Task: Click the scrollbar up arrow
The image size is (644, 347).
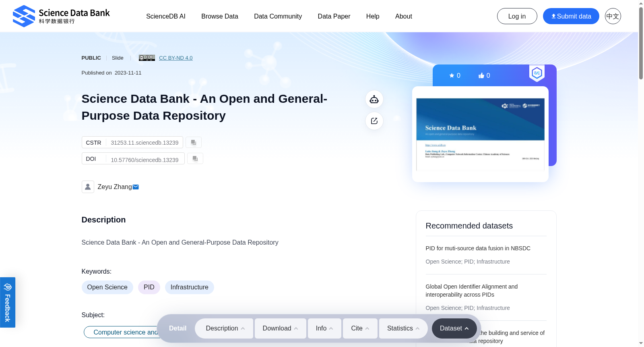Action: 641,3
